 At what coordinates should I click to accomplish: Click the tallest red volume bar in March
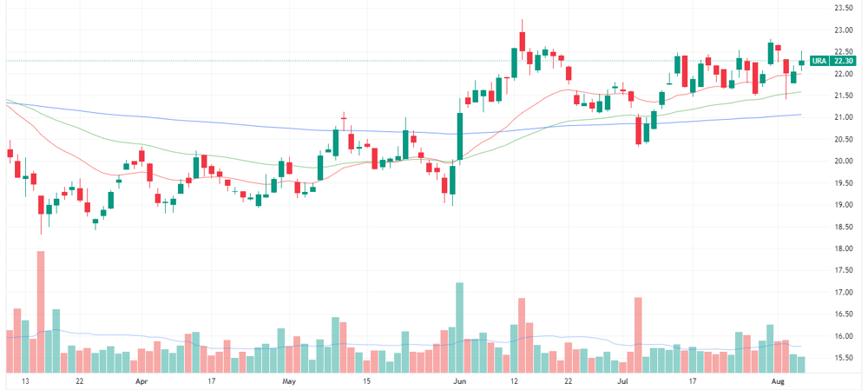[x=41, y=311]
